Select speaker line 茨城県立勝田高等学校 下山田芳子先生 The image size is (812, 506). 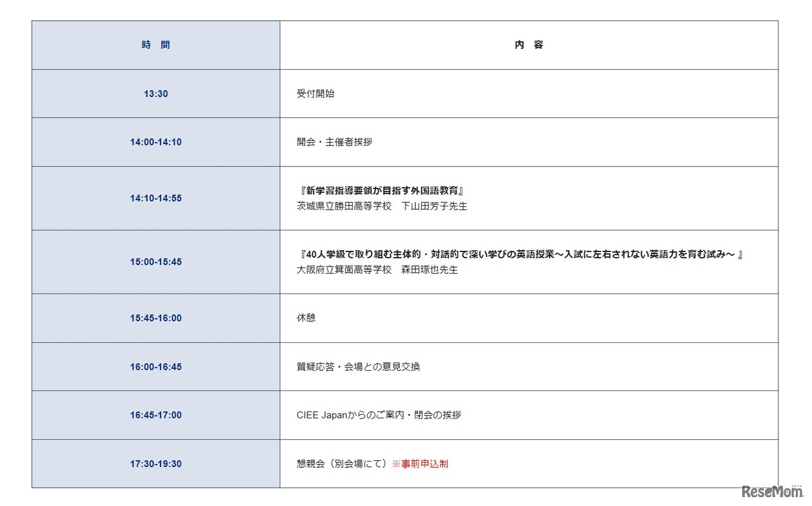382,206
